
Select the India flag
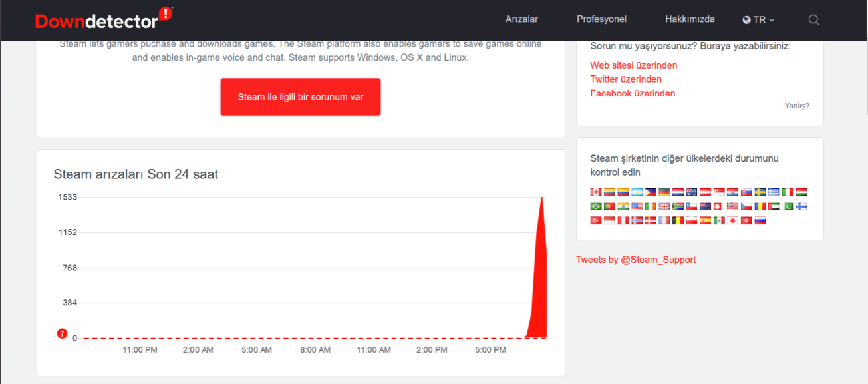tap(623, 206)
